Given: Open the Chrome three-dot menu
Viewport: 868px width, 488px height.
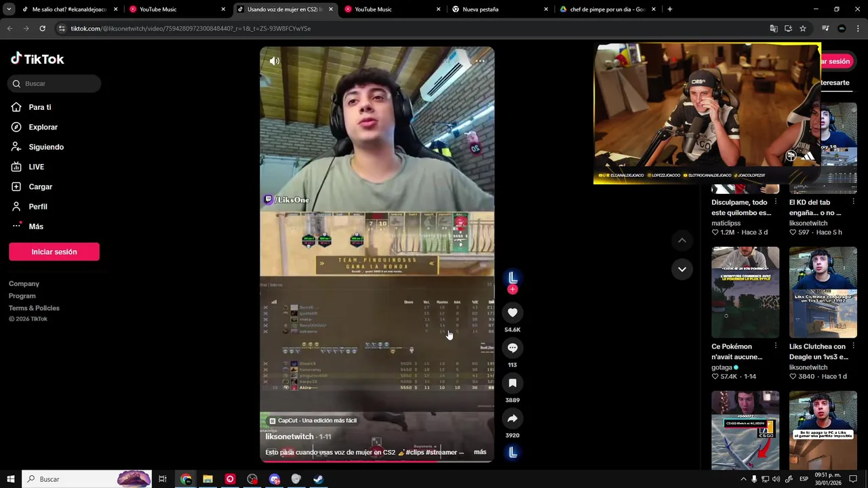Looking at the screenshot, I should [859, 28].
